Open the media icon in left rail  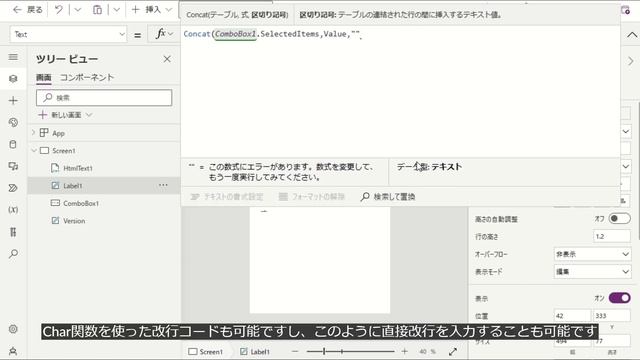coord(13,166)
